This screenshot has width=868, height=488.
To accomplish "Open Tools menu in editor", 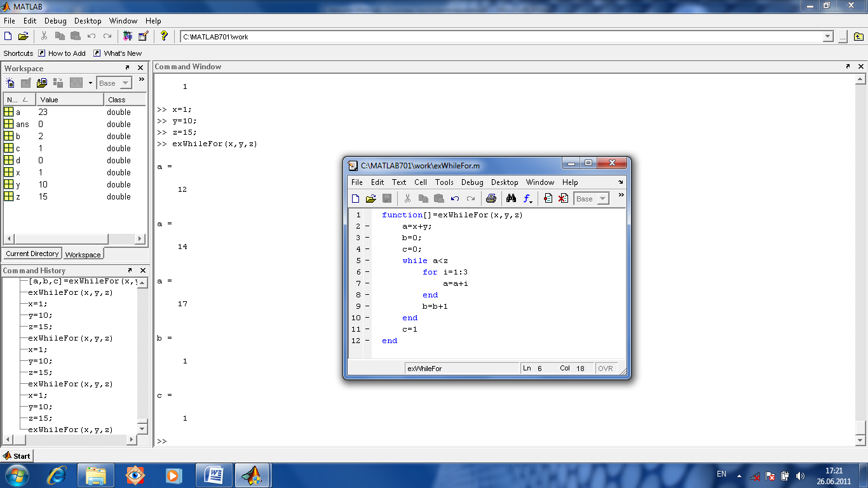I will (x=444, y=182).
